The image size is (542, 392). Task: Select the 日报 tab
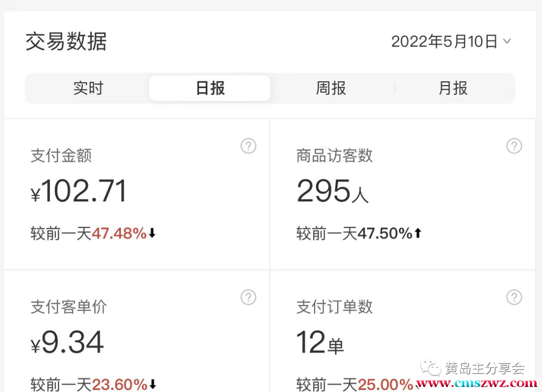pyautogui.click(x=210, y=88)
